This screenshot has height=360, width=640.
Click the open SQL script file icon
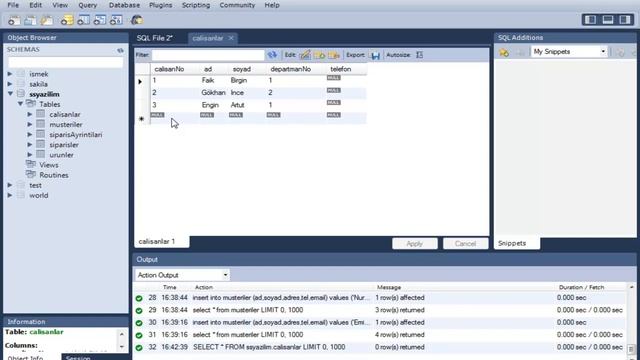pyautogui.click(x=30, y=20)
